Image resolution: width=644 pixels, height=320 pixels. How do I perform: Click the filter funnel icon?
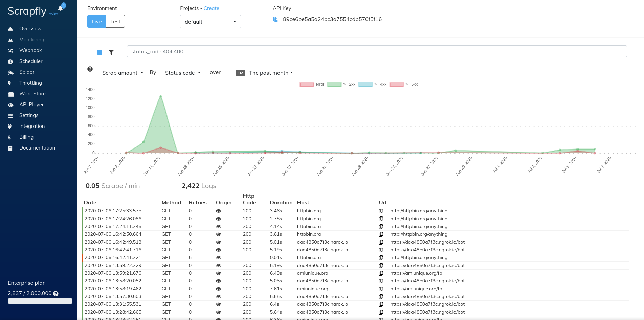111,52
